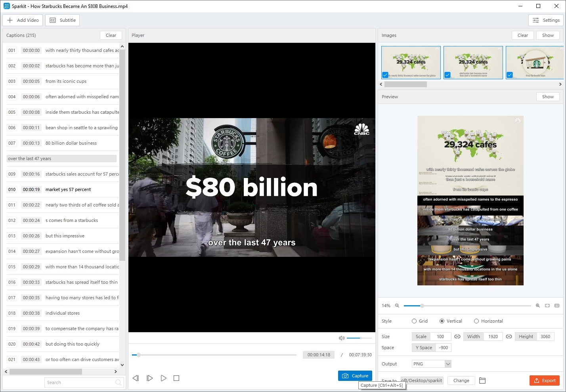Click the Height value 3060 field
Screen dimensions: 566x392
pos(545,337)
